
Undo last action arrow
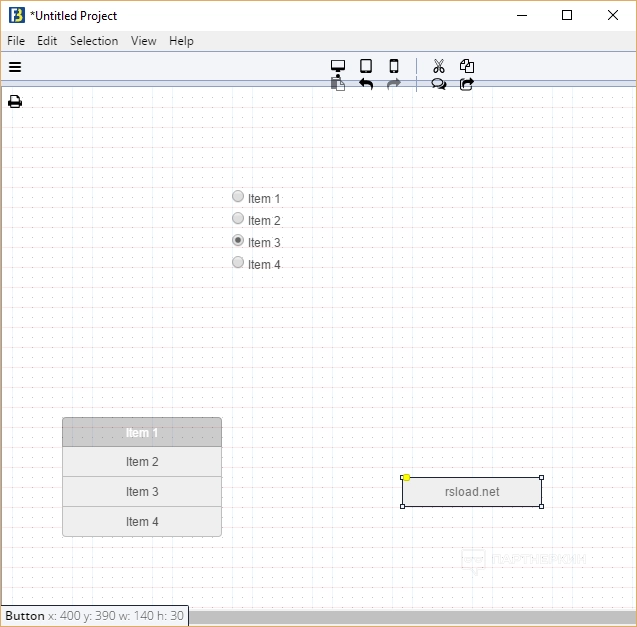tap(366, 84)
